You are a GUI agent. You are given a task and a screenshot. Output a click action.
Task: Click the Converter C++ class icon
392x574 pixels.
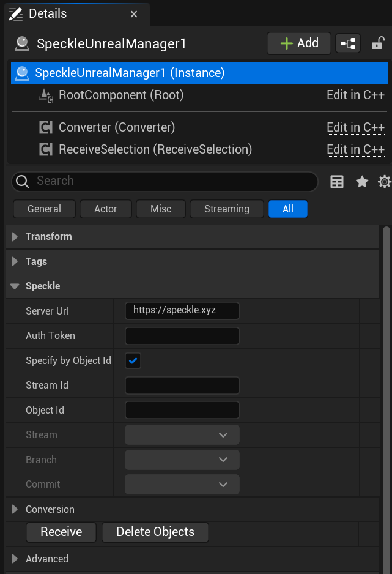click(46, 127)
